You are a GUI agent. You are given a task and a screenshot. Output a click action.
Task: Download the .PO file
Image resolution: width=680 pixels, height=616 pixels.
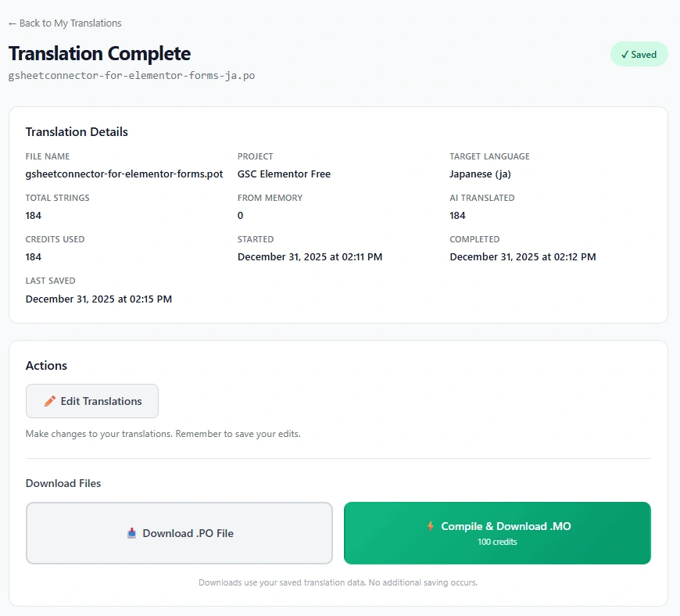[179, 533]
